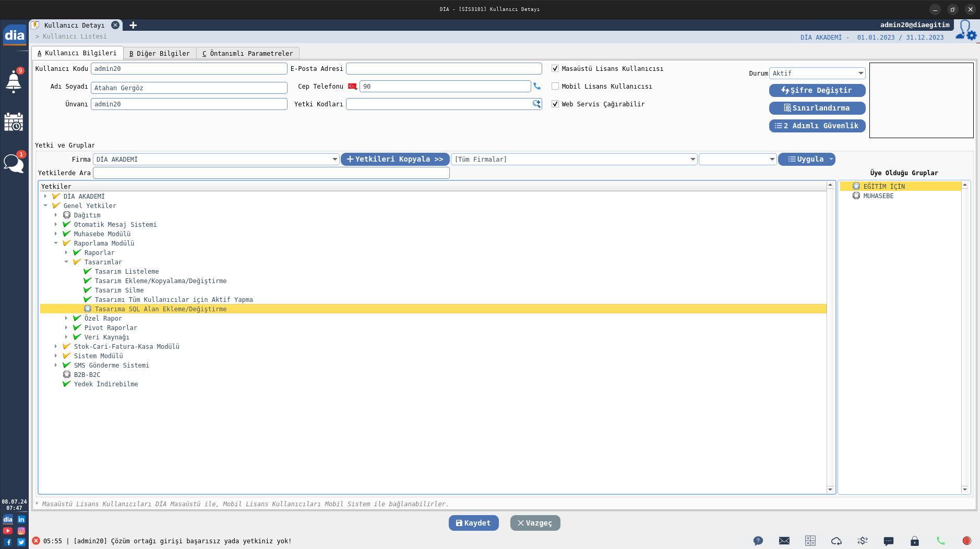Open the calendar scheduler icon in sidebar
Screen dimensions: 980x549
[x=14, y=122]
